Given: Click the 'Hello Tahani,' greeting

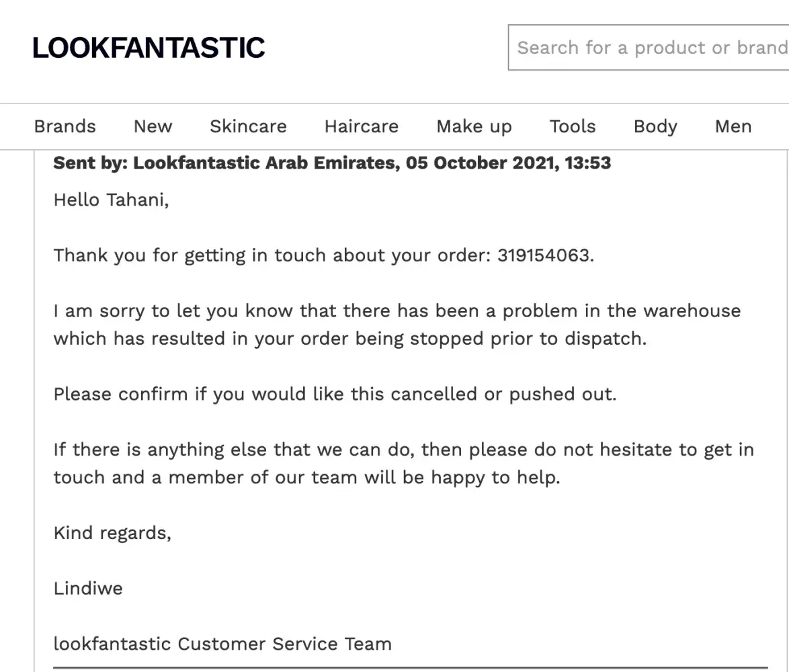Looking at the screenshot, I should point(111,200).
